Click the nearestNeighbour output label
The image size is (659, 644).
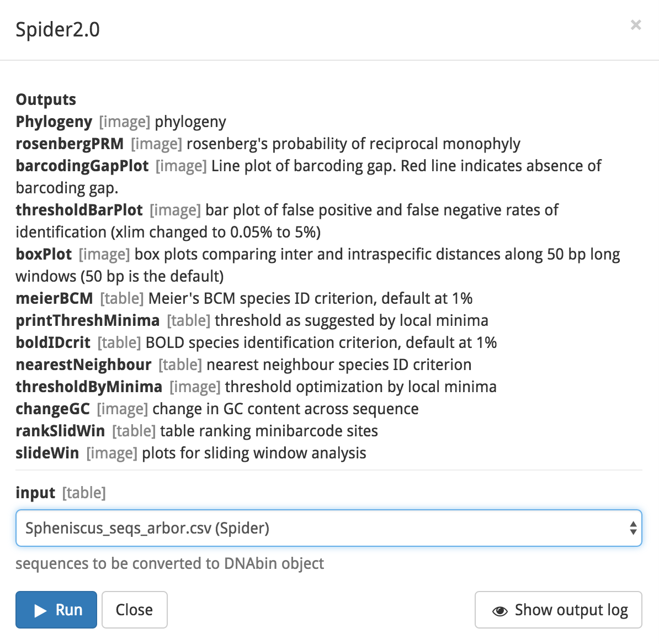(x=83, y=365)
